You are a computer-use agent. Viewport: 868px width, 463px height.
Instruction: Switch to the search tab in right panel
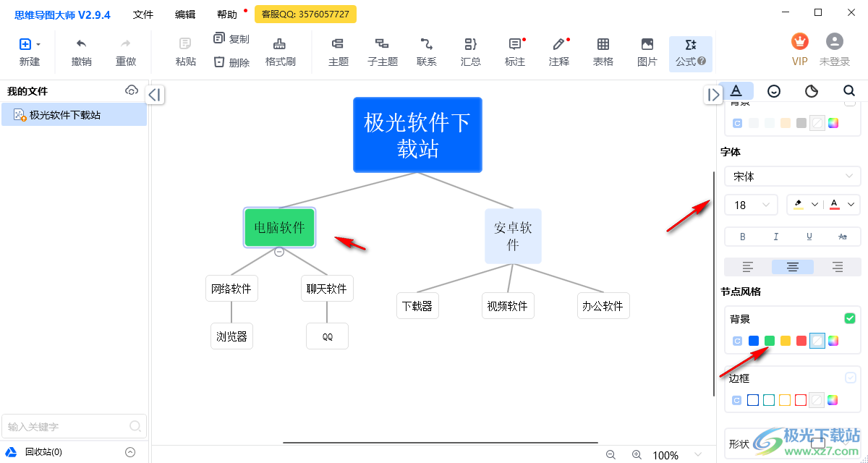[x=849, y=90]
